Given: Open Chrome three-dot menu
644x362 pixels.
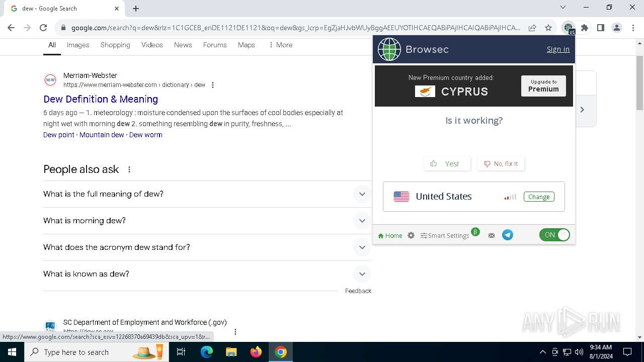Looking at the screenshot, I should [x=633, y=28].
